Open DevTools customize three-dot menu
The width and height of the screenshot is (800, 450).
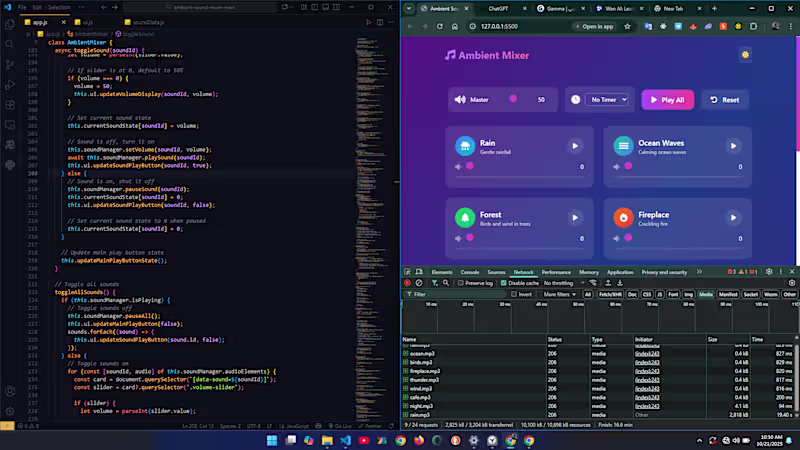tap(781, 272)
